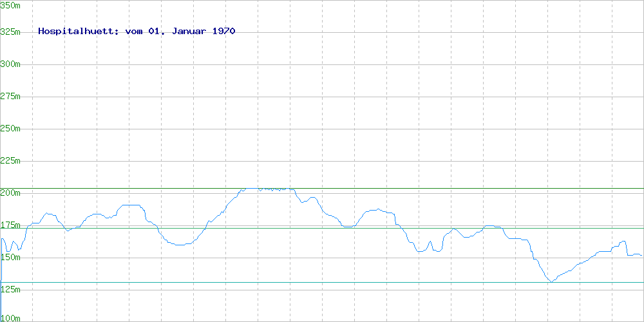Select the 175m elevation label
This screenshot has height=322, width=644.
(x=10, y=225)
